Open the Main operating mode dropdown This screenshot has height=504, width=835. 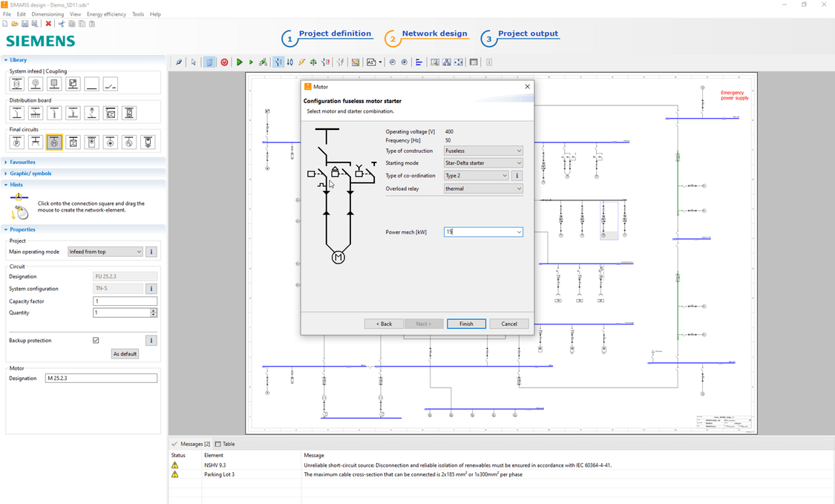point(105,252)
